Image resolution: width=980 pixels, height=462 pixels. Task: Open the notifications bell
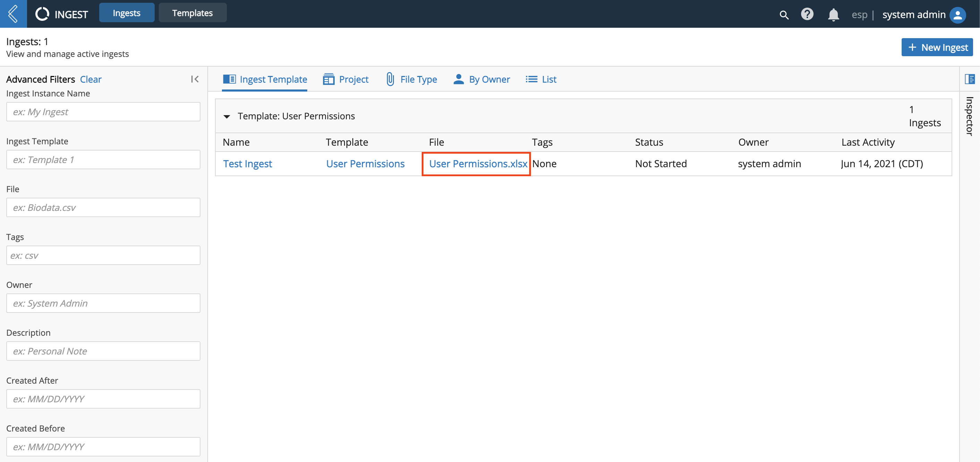tap(833, 15)
